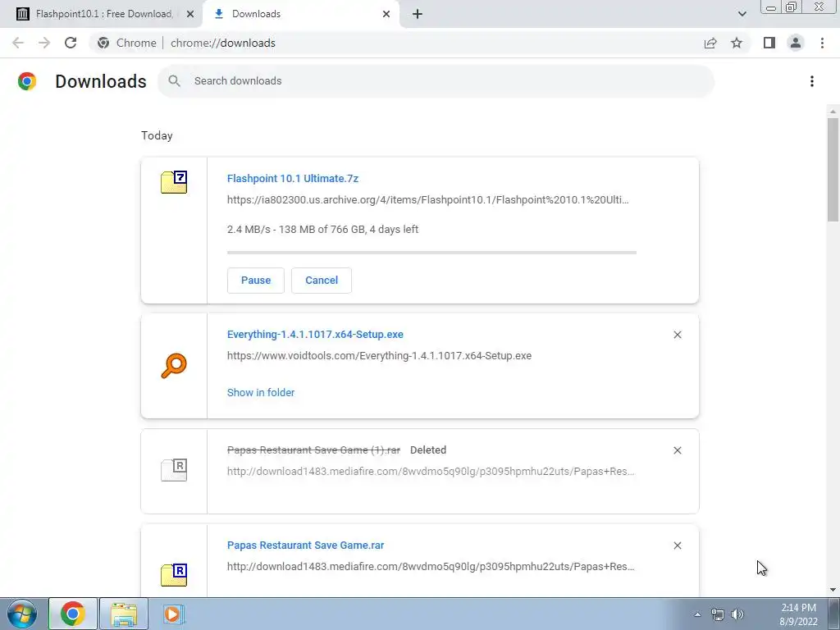Click the page scrollbar thumb
Viewport: 840px width, 630px height.
coord(833,169)
